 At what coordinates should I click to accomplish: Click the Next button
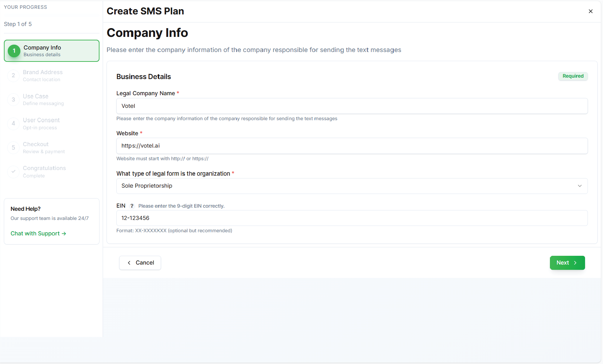tap(567, 262)
